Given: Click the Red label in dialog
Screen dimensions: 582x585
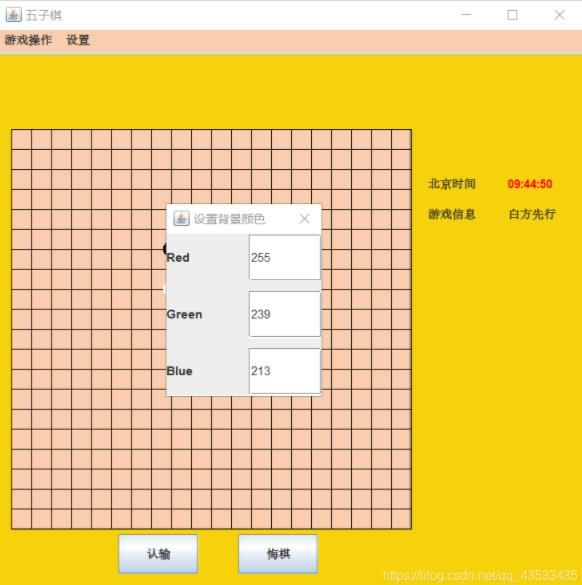Looking at the screenshot, I should click(178, 257).
